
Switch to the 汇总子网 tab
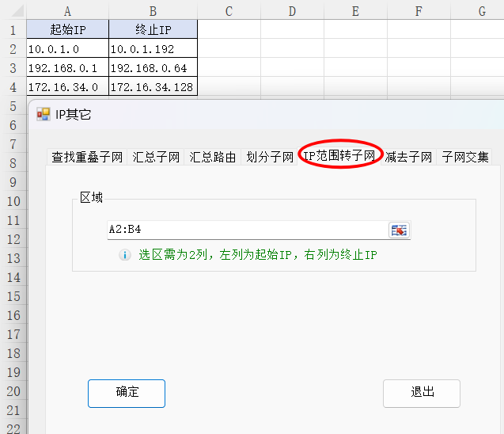156,157
